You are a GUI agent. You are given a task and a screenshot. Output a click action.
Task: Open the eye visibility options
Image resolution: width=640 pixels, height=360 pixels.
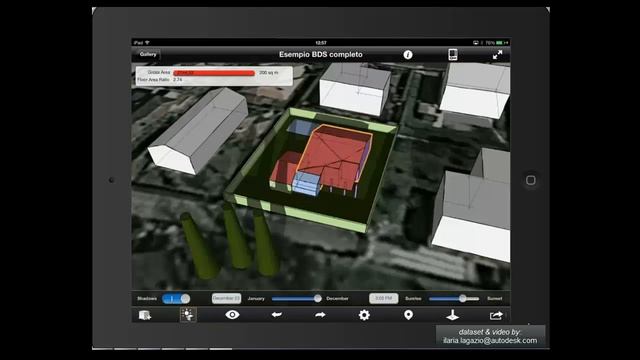[232, 315]
